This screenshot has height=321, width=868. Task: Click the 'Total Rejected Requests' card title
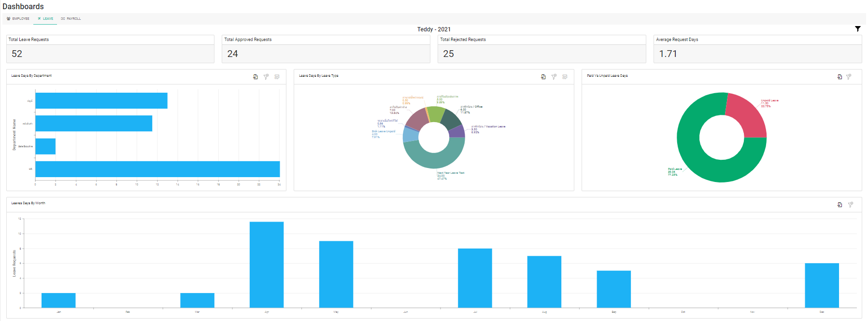463,40
